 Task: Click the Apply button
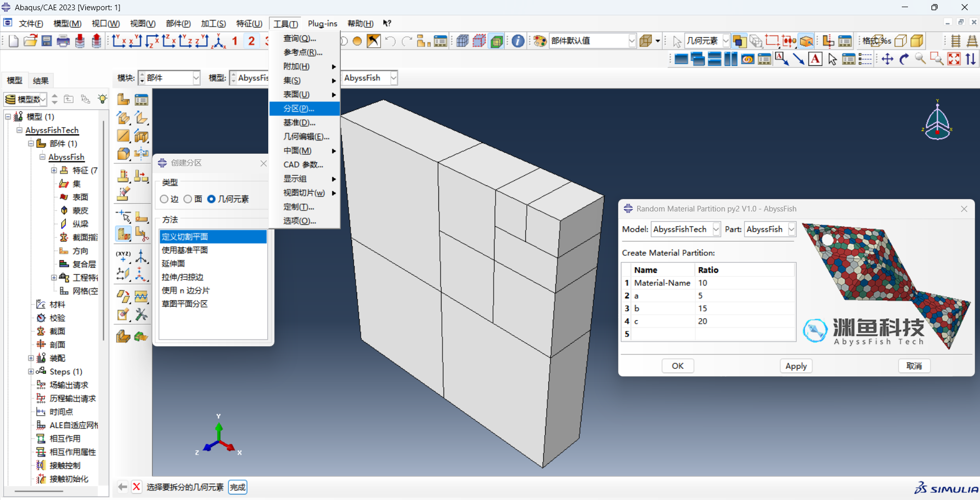coord(796,366)
